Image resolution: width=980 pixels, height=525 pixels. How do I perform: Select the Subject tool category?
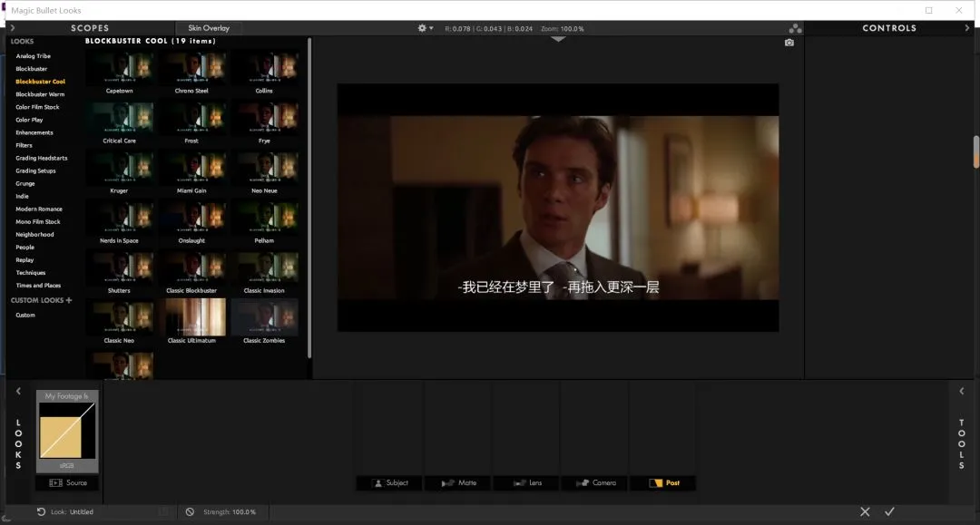[x=389, y=482]
